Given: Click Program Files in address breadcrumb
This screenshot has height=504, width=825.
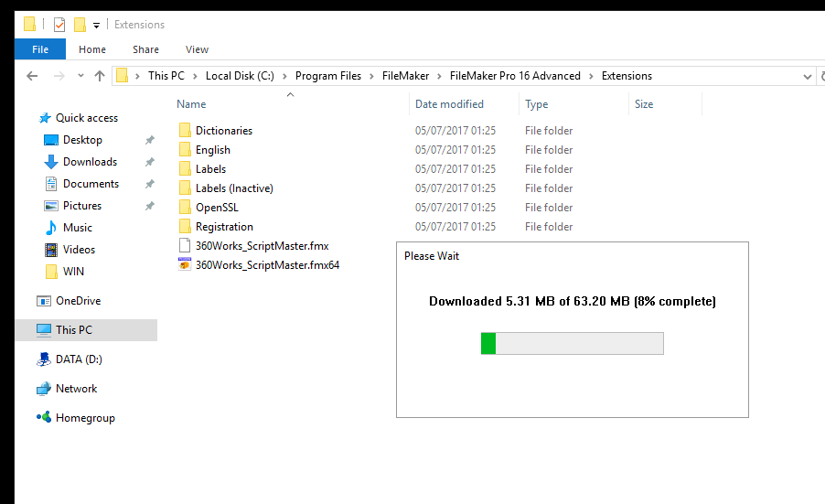Looking at the screenshot, I should [x=328, y=76].
